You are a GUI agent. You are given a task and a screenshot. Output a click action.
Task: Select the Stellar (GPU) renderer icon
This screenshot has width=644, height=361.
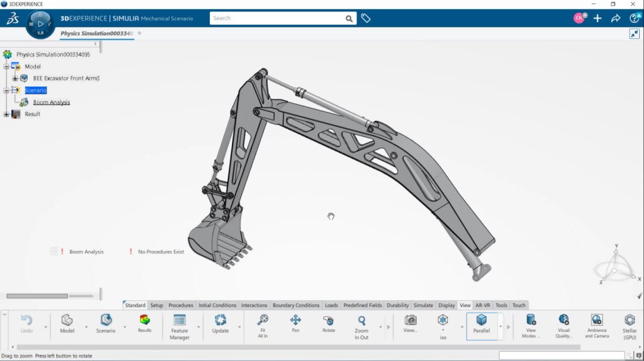click(629, 323)
